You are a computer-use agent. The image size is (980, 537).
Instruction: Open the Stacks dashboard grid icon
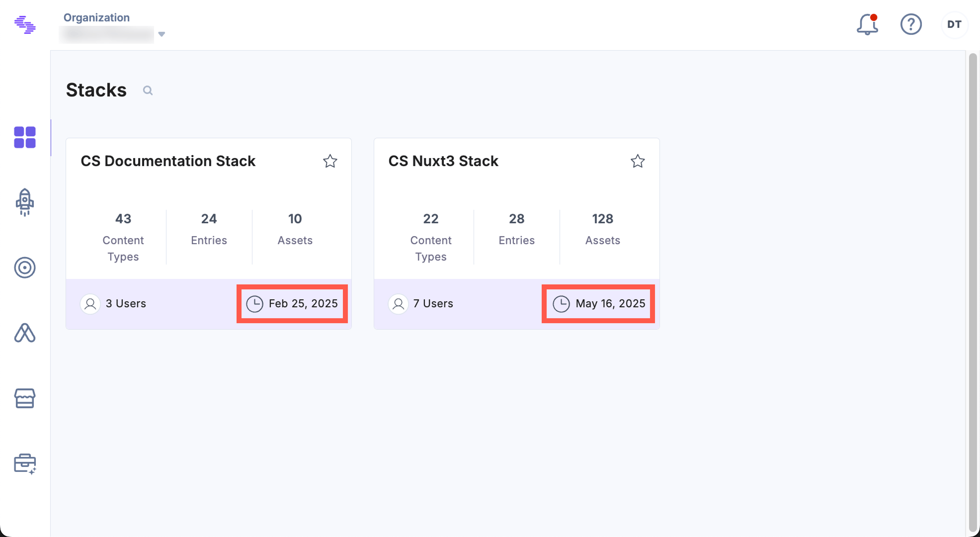coord(25,137)
